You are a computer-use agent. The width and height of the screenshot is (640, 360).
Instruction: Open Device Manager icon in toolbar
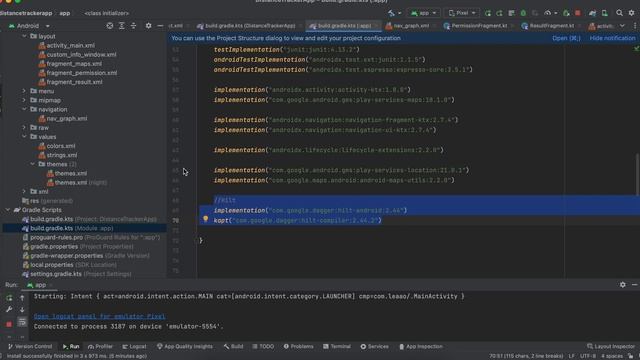coord(605,13)
